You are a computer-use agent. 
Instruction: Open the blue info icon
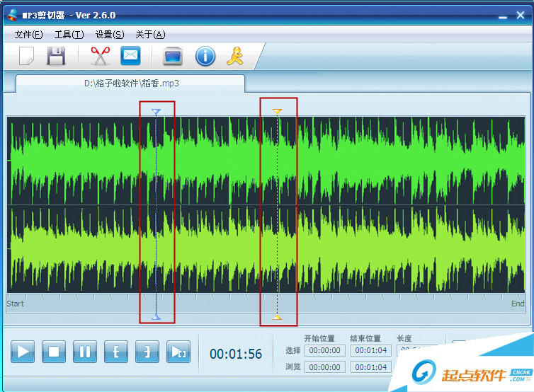click(x=205, y=56)
